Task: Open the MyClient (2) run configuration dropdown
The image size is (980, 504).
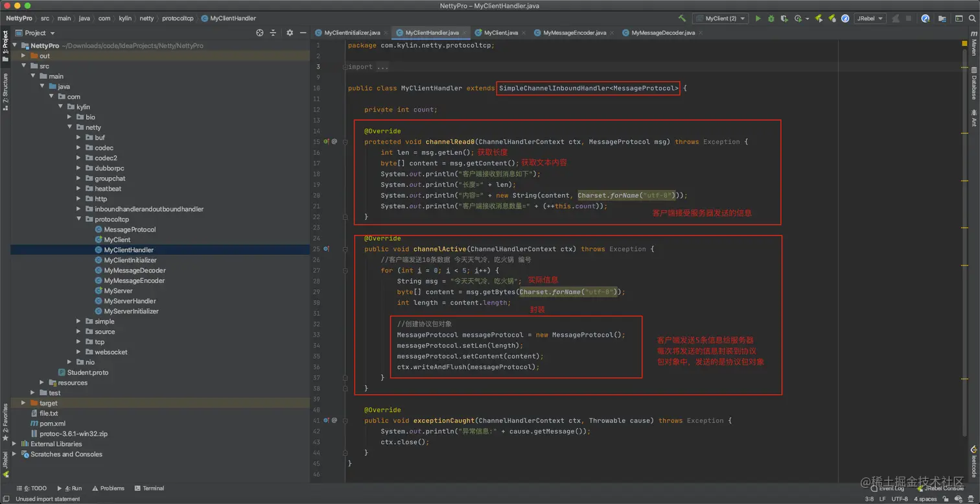Action: tap(721, 19)
